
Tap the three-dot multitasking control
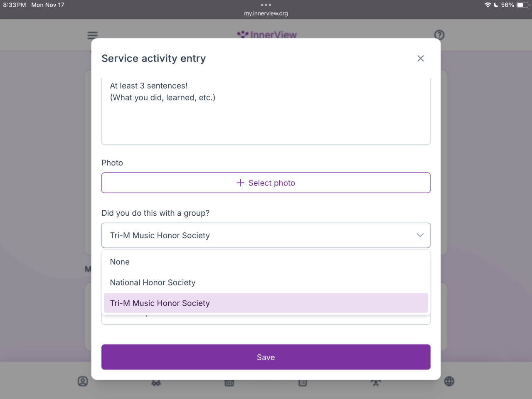[x=266, y=5]
